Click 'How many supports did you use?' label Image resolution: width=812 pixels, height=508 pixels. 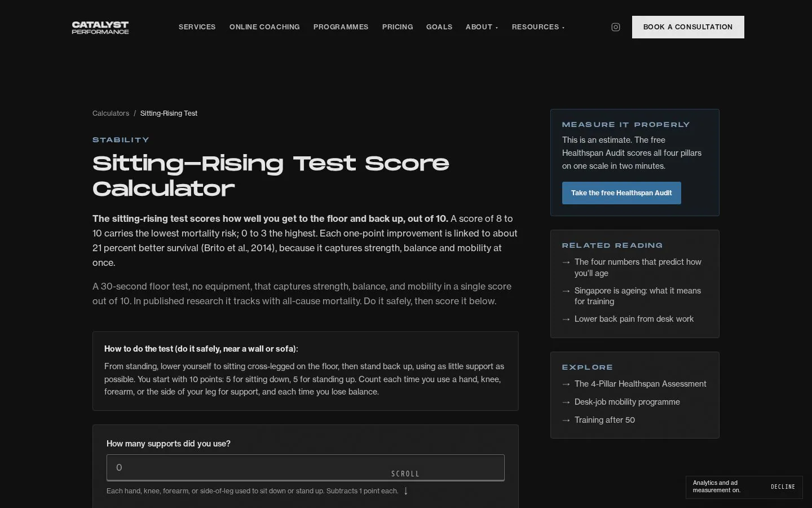[x=169, y=444]
